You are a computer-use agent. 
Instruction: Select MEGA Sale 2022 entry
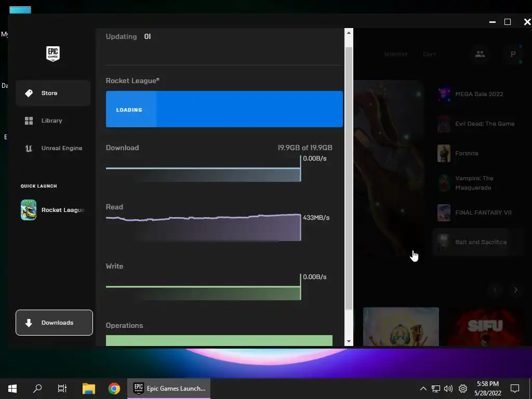(x=478, y=94)
